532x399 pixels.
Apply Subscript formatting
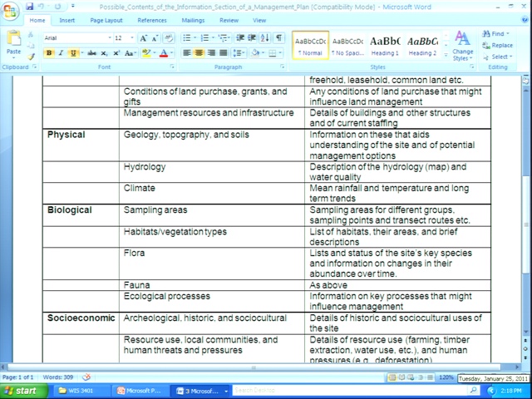click(104, 53)
